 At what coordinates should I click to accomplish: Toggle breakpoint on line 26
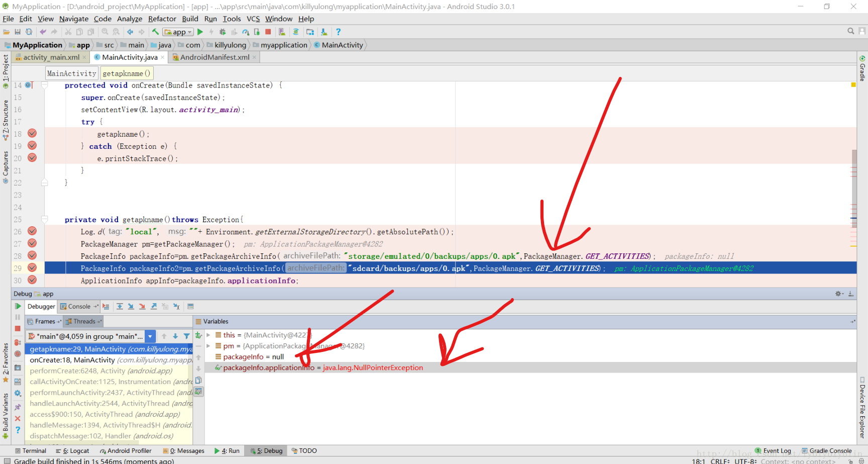tap(32, 231)
